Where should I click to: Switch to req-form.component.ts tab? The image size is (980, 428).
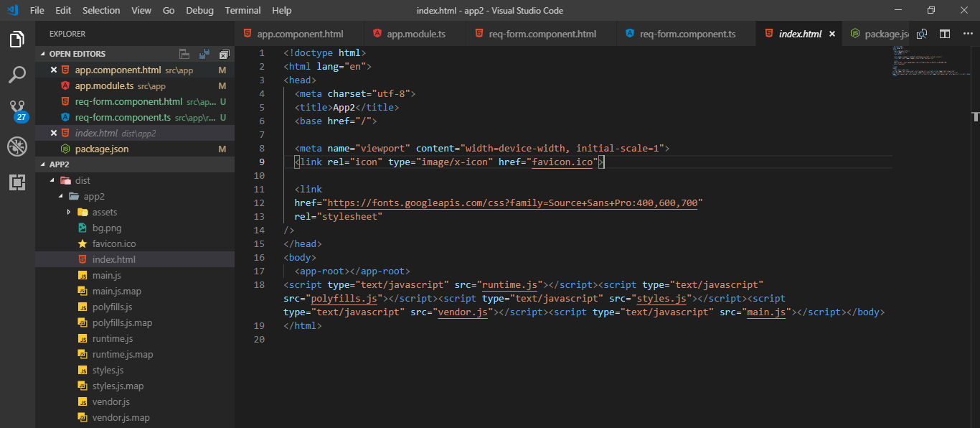[x=687, y=34]
